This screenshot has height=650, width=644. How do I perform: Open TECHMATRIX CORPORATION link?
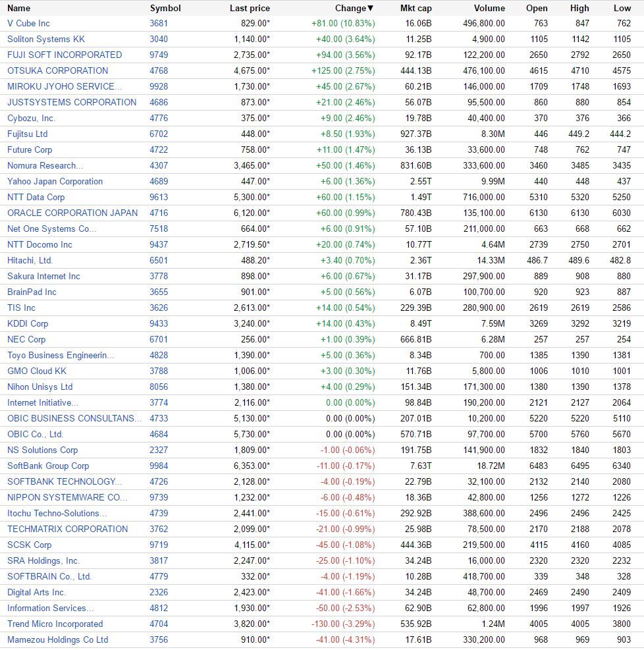click(x=68, y=529)
